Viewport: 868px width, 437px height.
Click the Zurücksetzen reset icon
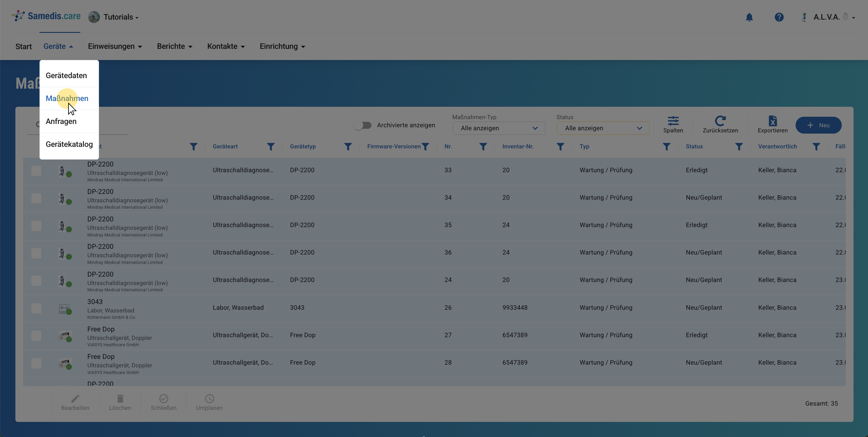point(720,121)
